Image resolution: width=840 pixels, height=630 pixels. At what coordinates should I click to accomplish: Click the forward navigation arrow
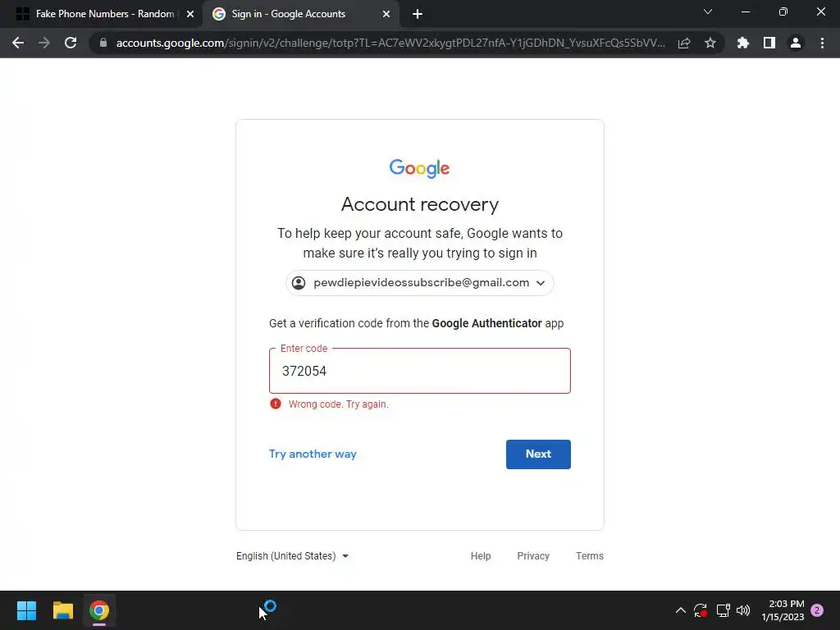44,43
